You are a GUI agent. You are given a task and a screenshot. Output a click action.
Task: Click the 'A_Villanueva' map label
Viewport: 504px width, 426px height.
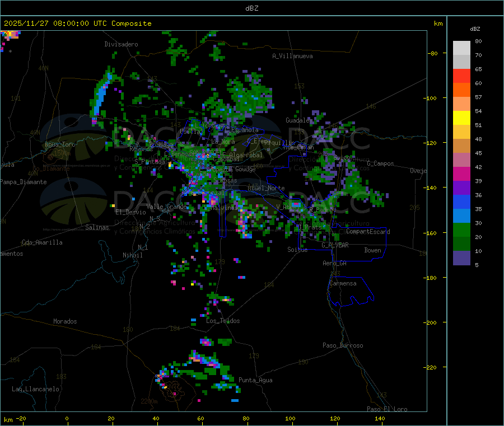coord(292,56)
